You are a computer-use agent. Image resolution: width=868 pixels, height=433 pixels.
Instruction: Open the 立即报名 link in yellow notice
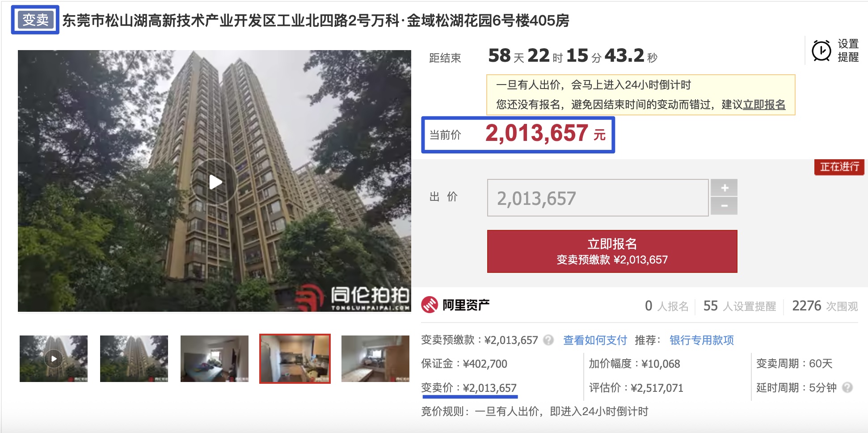pyautogui.click(x=764, y=105)
